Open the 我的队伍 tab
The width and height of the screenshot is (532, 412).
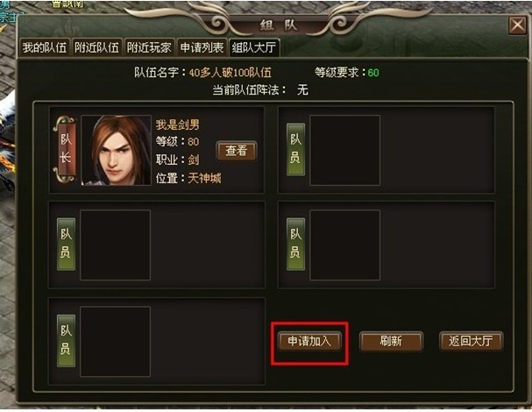pos(45,47)
